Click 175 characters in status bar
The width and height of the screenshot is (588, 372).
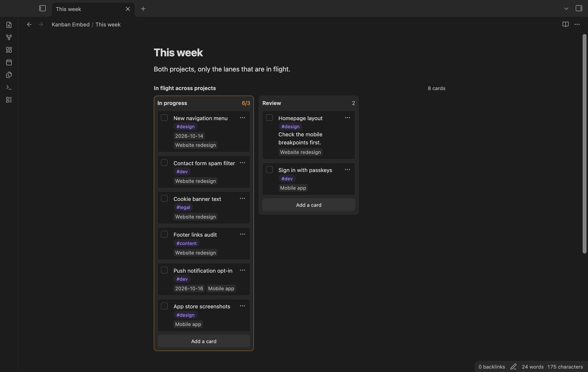(x=565, y=367)
